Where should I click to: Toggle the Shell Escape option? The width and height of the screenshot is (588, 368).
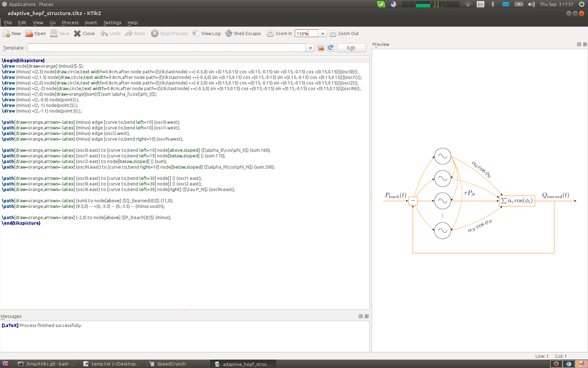(229, 34)
